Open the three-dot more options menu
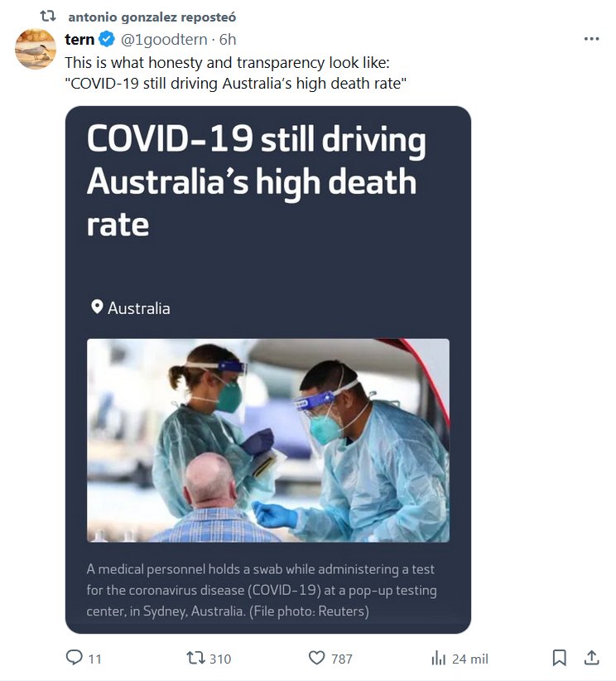616x681 pixels. point(591,39)
